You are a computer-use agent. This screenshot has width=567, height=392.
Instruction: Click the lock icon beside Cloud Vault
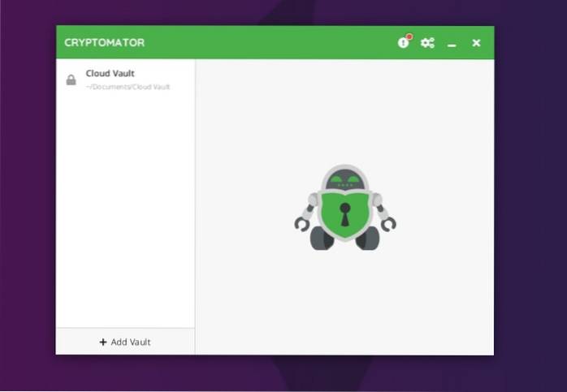coord(71,80)
